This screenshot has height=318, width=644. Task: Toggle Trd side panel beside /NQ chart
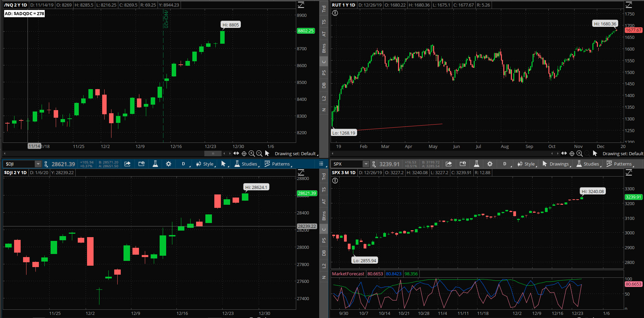(324, 9)
